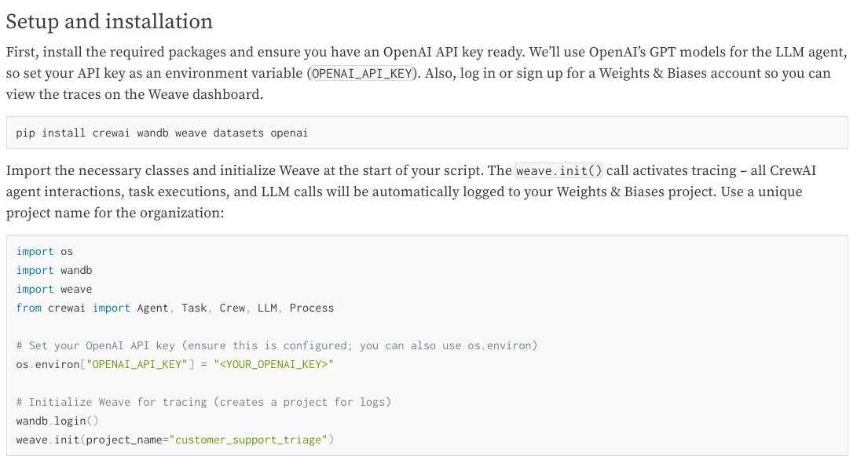This screenshot has width=868, height=467.
Task: Click the inline weave.init() code in paragraph
Action: 559,171
